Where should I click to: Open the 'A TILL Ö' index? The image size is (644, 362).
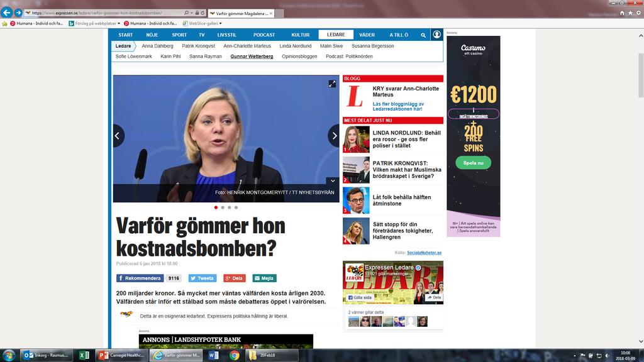pos(399,35)
